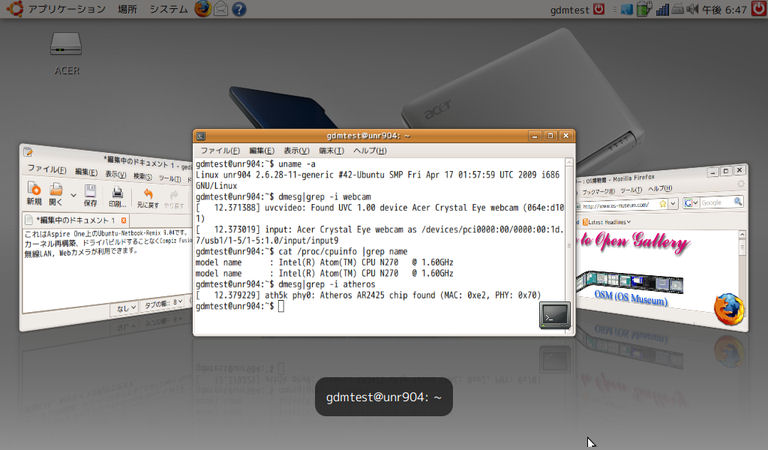Click gedit 印刷 print icon

click(117, 197)
